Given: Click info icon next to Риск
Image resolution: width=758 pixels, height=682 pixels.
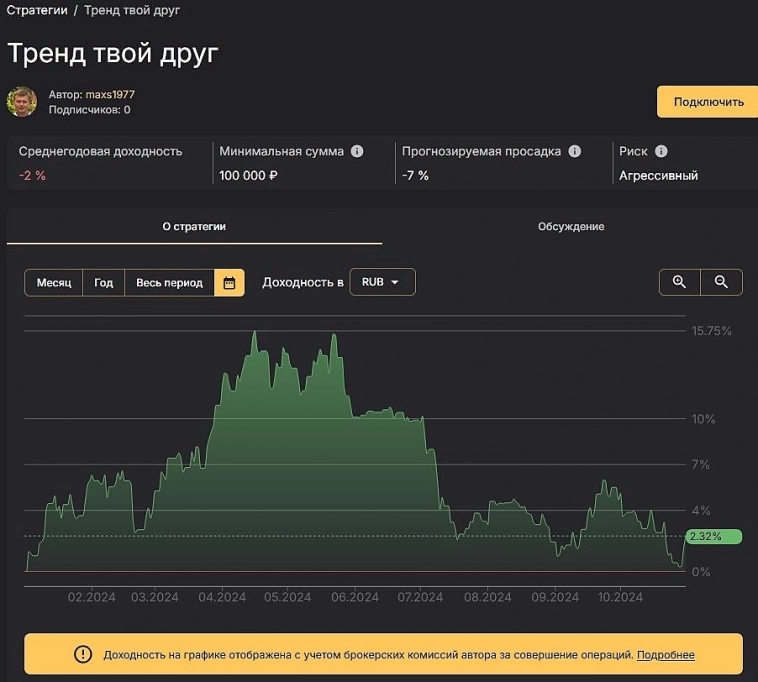Looking at the screenshot, I should click(661, 152).
